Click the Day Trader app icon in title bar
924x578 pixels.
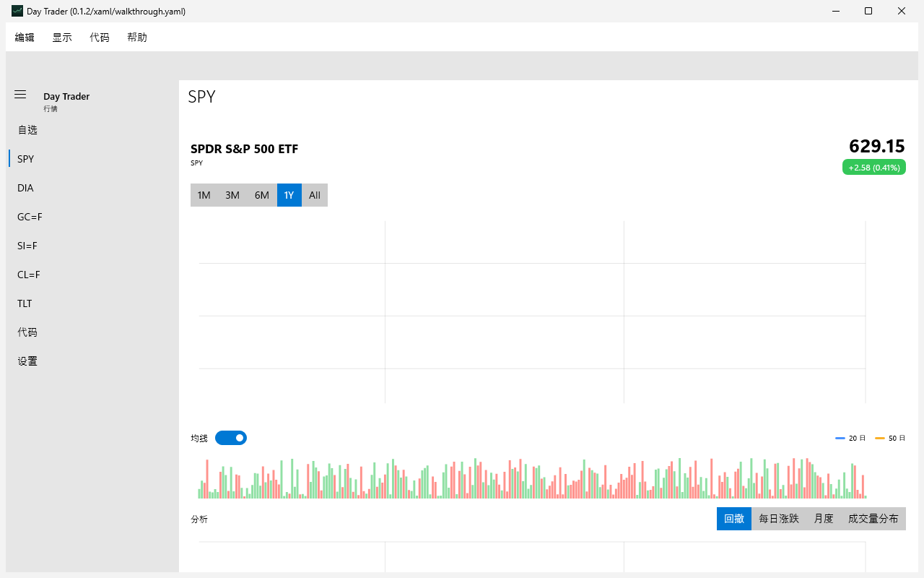coord(17,11)
